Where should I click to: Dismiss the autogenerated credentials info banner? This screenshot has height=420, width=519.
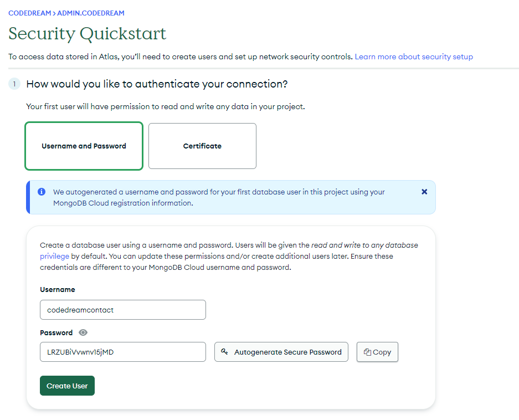(x=424, y=192)
